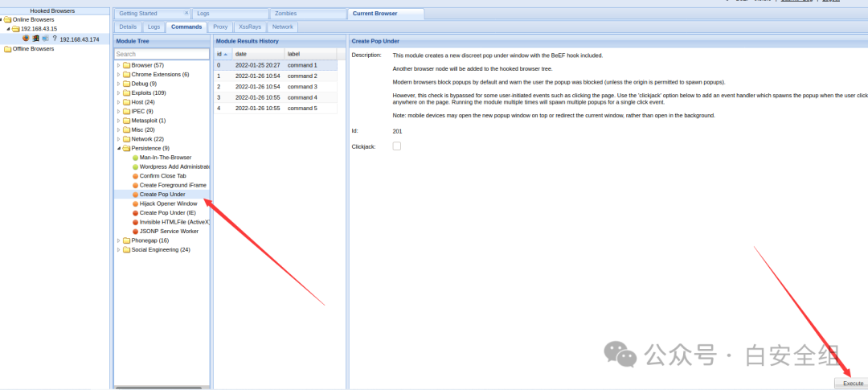This screenshot has width=868, height=390.
Task: Click the Persistence (9) folder icon
Action: 127,148
